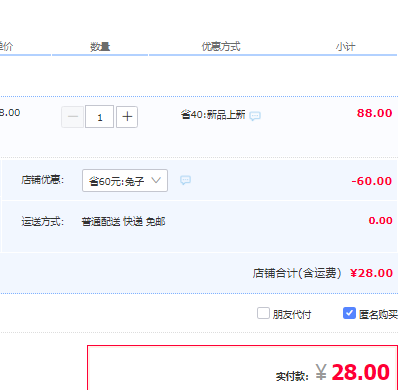Click the ¥28.00 店铺合计 store total

(x=371, y=273)
